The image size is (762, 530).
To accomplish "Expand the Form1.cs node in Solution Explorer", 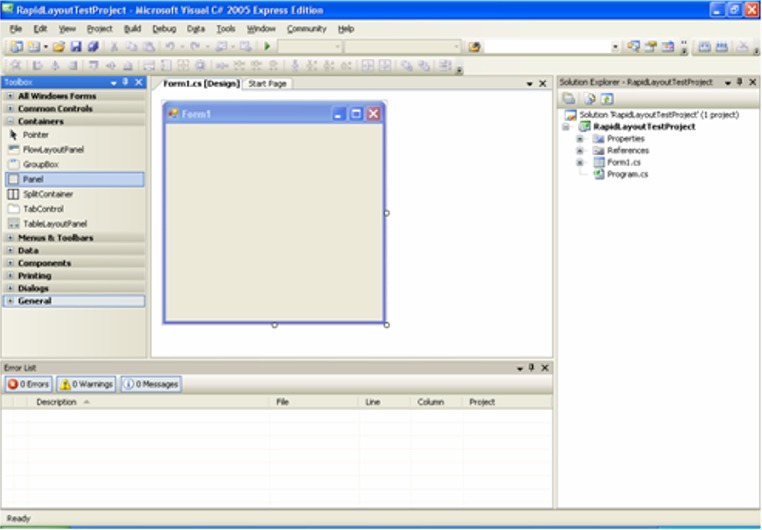I will pyautogui.click(x=580, y=162).
